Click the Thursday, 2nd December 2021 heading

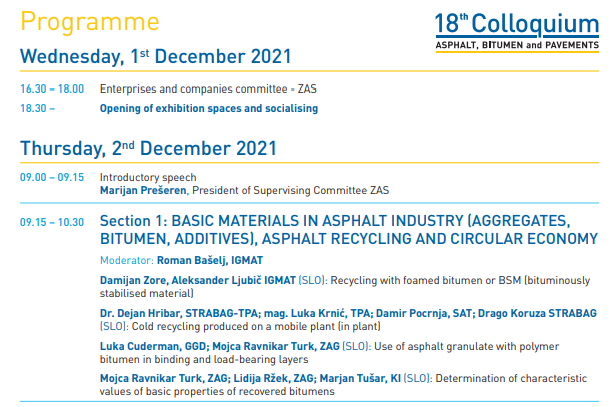pyautogui.click(x=148, y=148)
